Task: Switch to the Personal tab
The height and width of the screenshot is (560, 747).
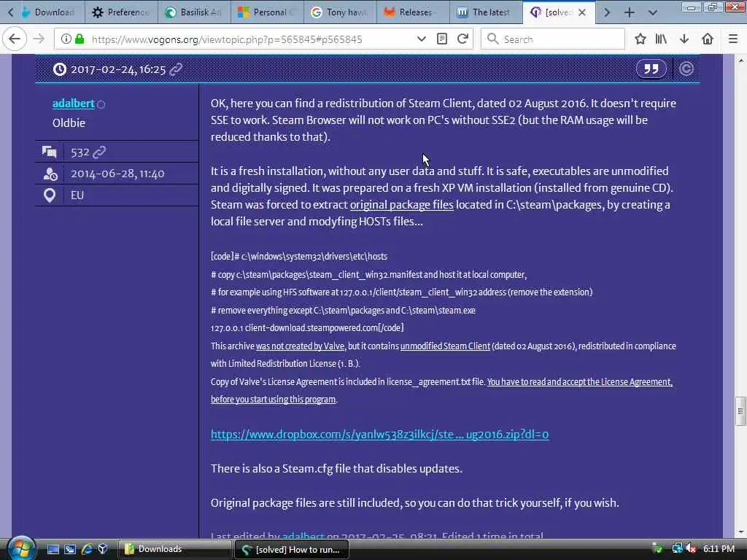Action: coord(267,12)
